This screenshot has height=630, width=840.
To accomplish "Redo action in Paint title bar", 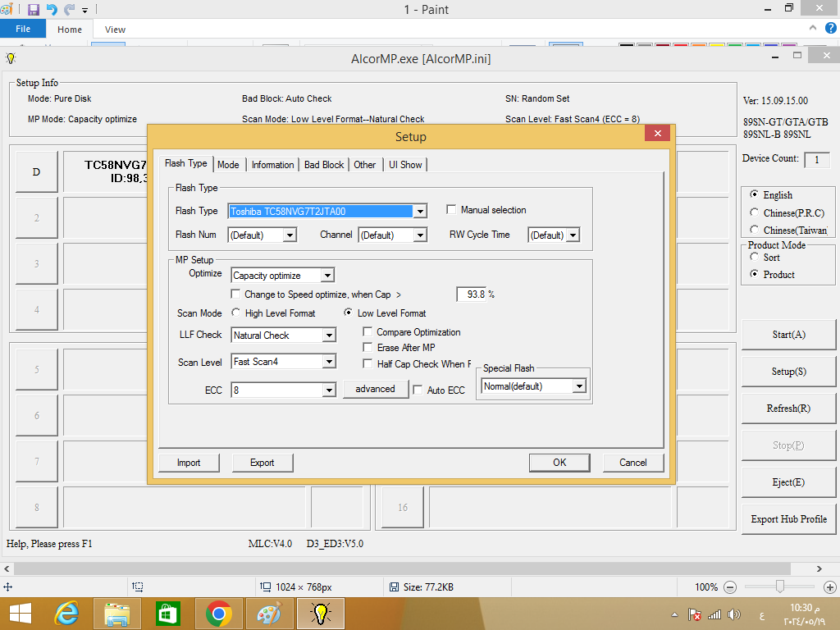I will pos(70,9).
